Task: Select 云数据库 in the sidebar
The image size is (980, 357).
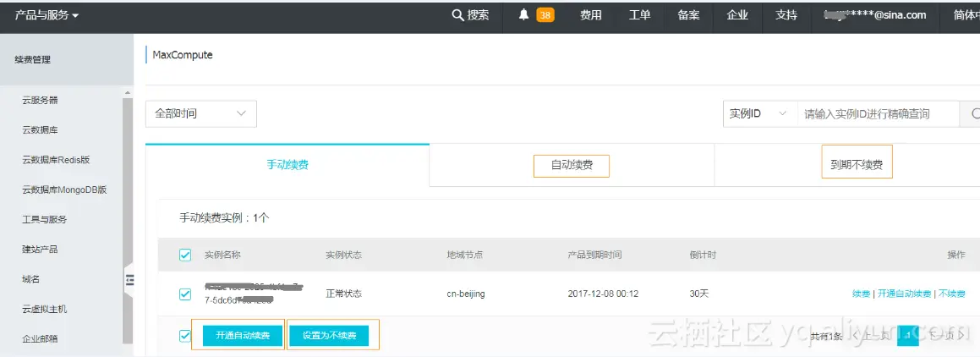Action: click(x=40, y=130)
